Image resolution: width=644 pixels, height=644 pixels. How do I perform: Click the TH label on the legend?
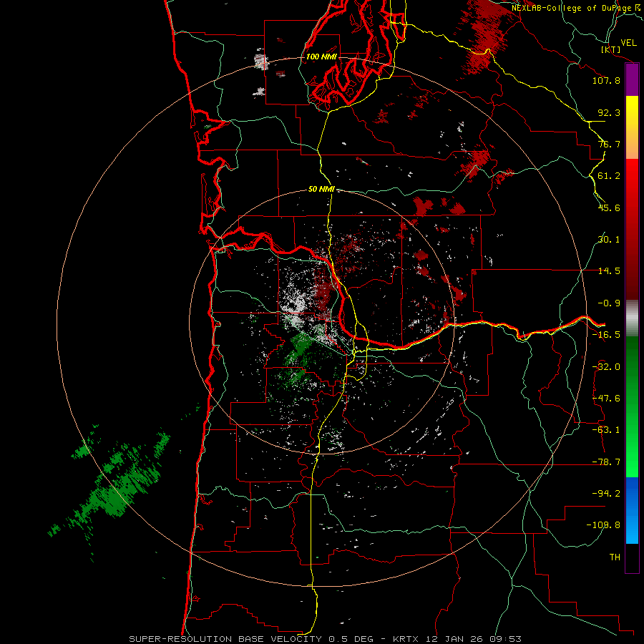pos(615,557)
